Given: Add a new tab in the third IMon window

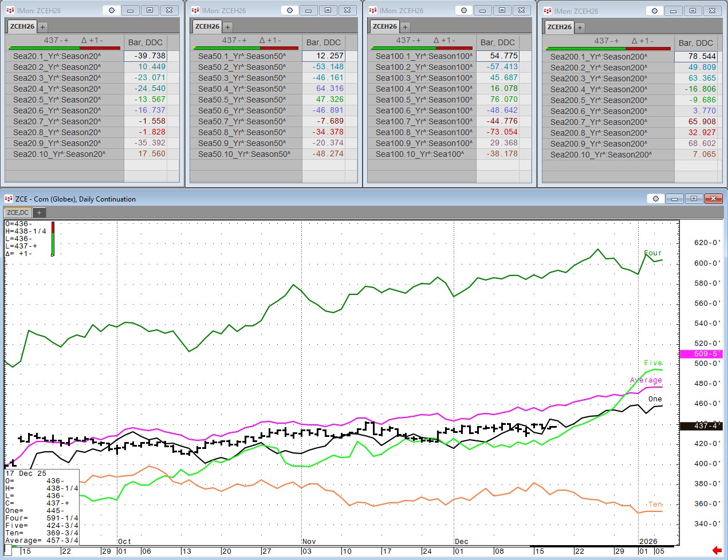Looking at the screenshot, I should tap(405, 27).
